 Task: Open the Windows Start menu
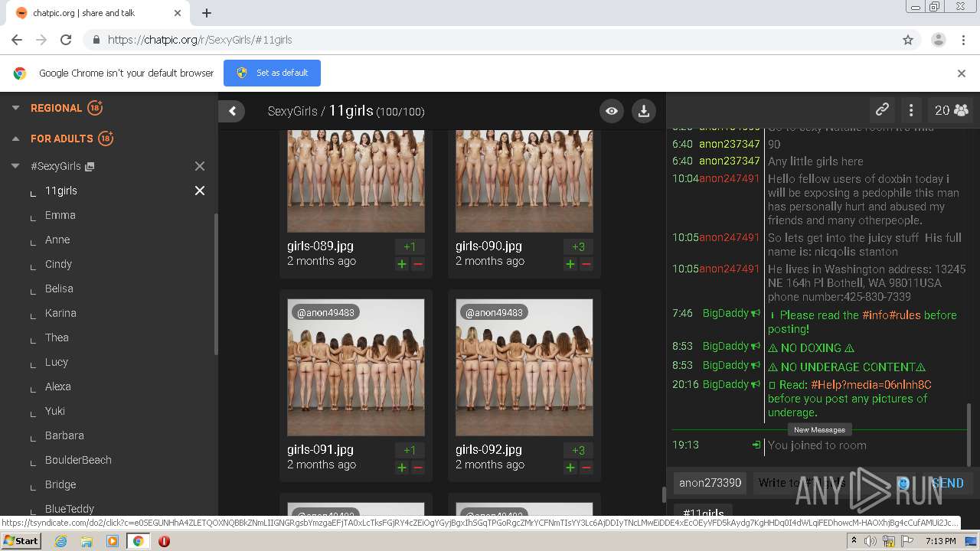pyautogui.click(x=21, y=540)
